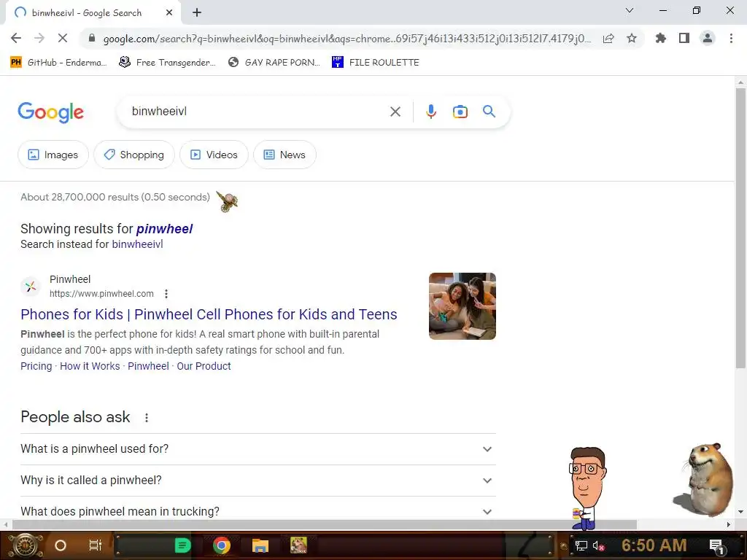This screenshot has height=560, width=747.
Task: Open the Extensions puzzle icon
Action: (x=661, y=38)
